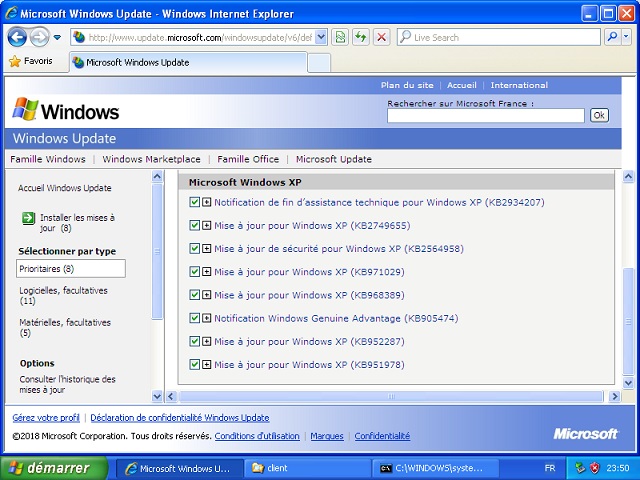This screenshot has width=640, height=480.
Task: Click the Ok search button
Action: (599, 115)
